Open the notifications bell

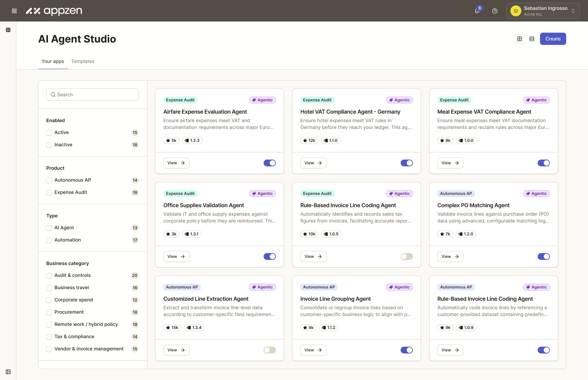tap(477, 11)
